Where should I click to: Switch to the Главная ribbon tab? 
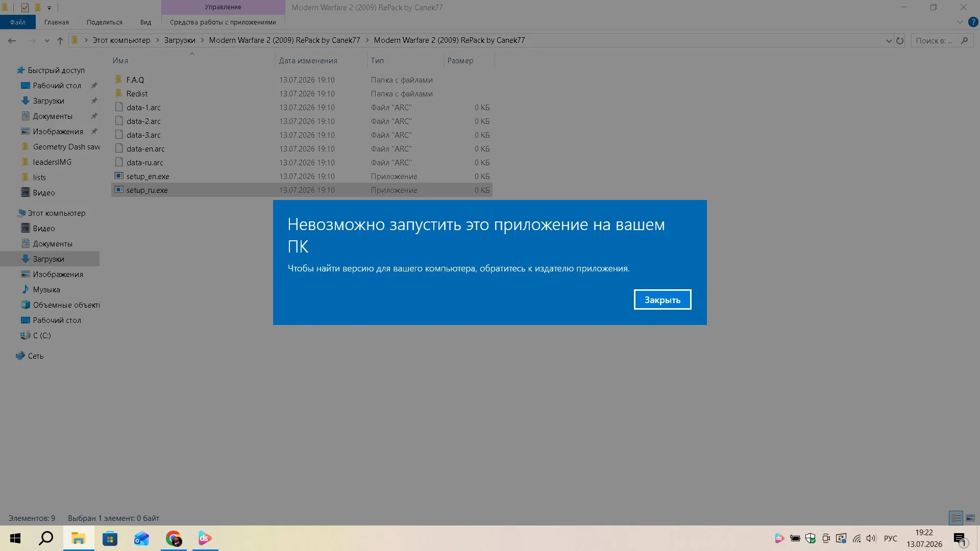56,22
